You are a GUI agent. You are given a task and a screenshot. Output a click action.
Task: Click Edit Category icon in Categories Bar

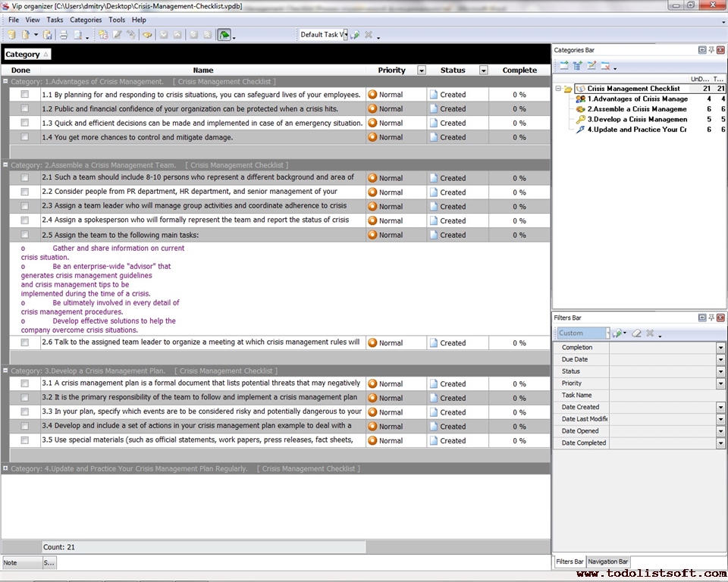tap(591, 66)
